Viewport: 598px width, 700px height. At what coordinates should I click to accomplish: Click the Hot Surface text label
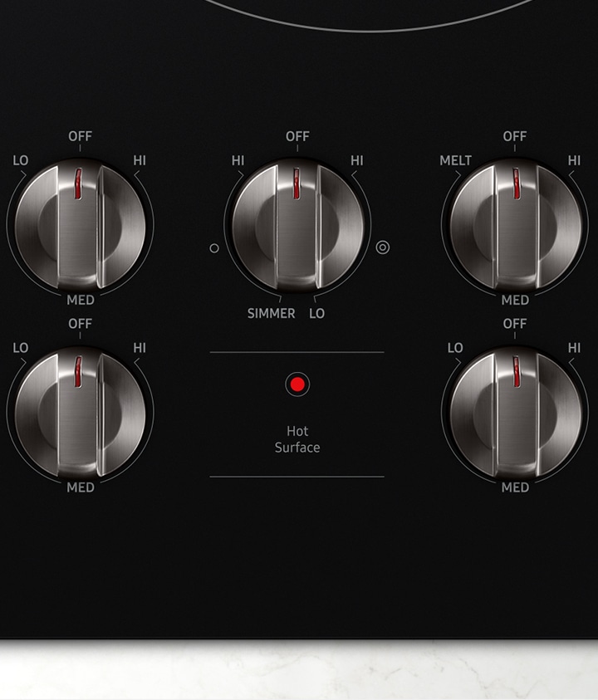click(x=297, y=439)
